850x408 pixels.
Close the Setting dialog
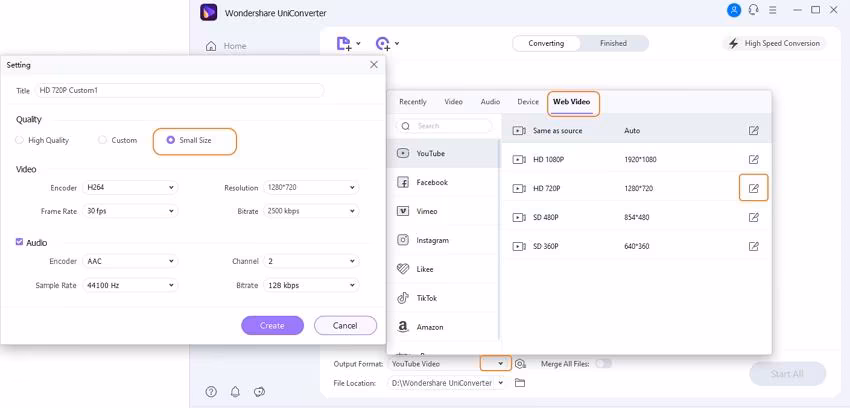coord(374,64)
